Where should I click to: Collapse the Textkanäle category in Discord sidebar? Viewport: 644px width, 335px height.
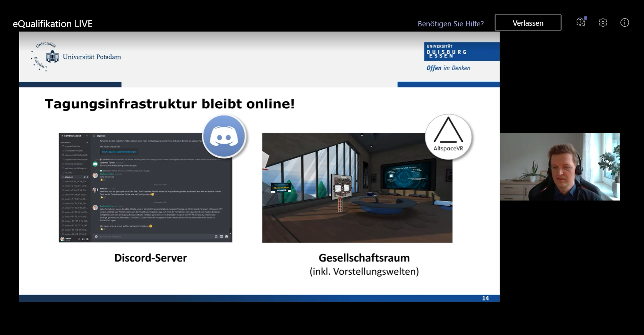pyautogui.click(x=66, y=142)
